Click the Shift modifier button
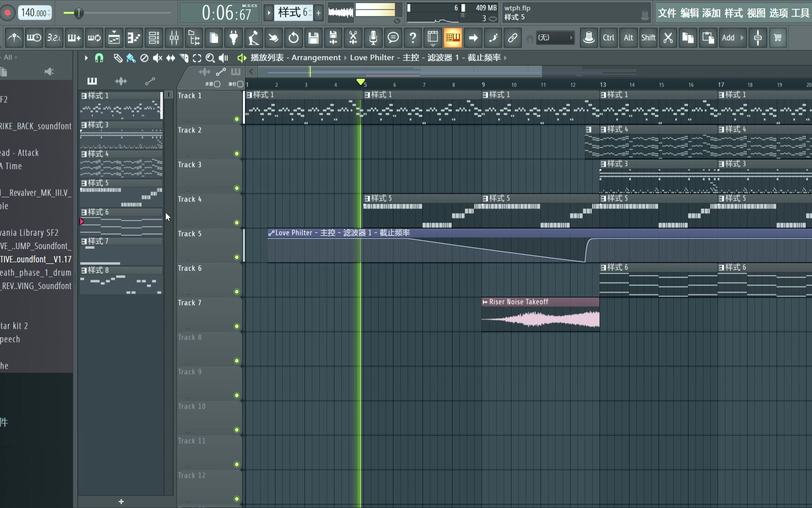812x508 pixels. click(x=648, y=37)
